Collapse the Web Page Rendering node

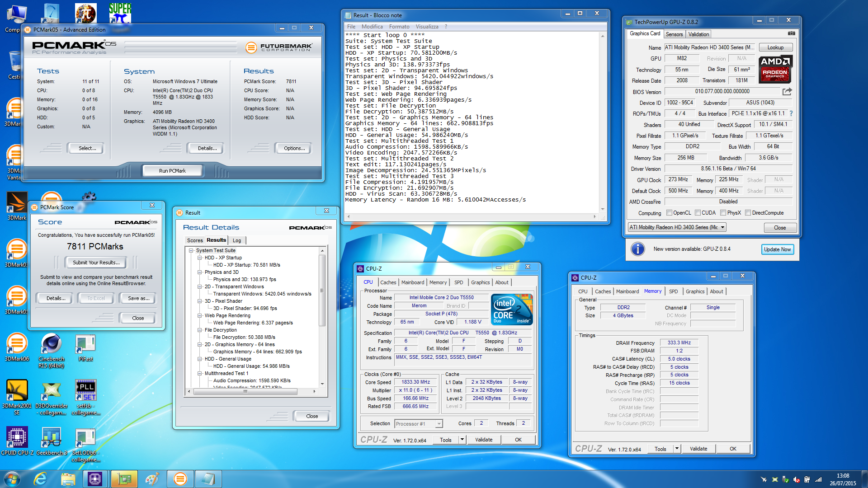(200, 315)
